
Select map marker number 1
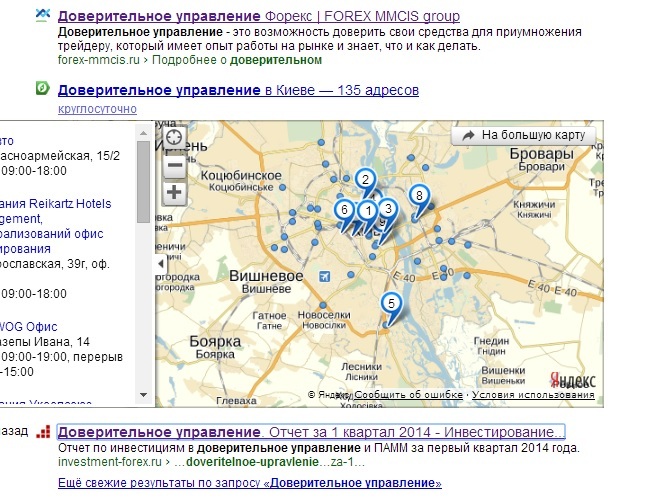click(369, 210)
